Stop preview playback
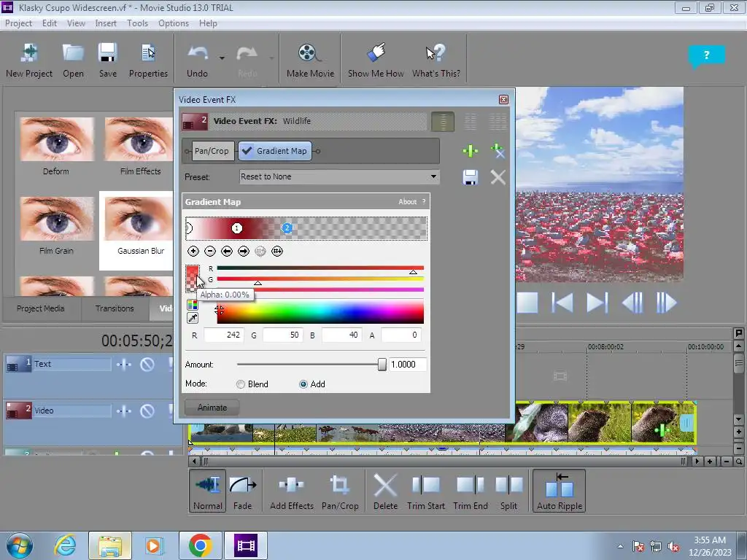 tap(527, 303)
